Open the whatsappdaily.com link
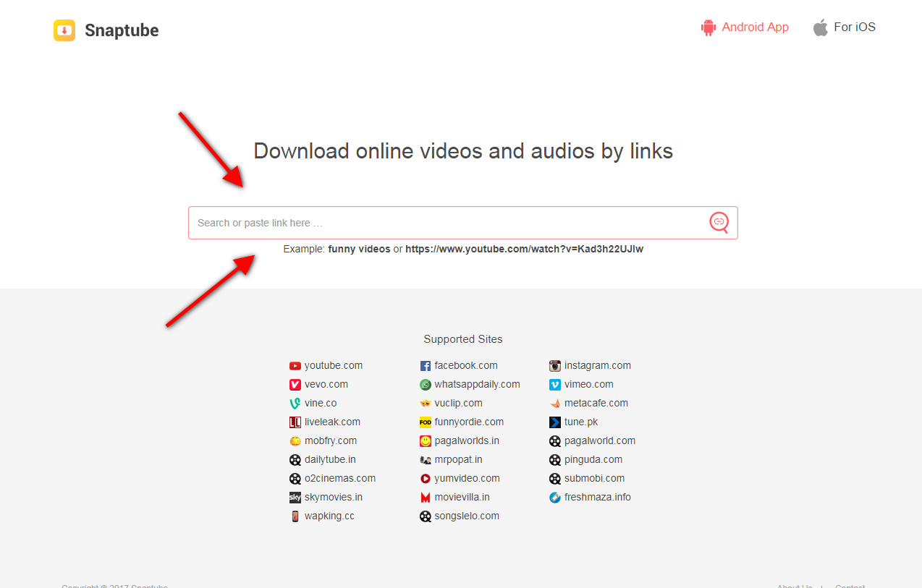Viewport: 922px width, 588px height. [x=478, y=384]
